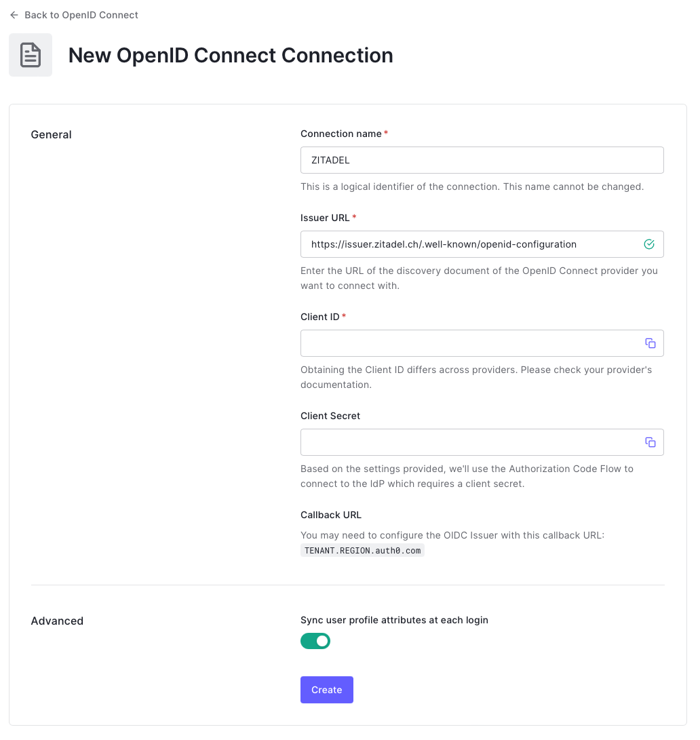Click the document icon beside the page title
The image size is (700, 740).
click(x=31, y=54)
